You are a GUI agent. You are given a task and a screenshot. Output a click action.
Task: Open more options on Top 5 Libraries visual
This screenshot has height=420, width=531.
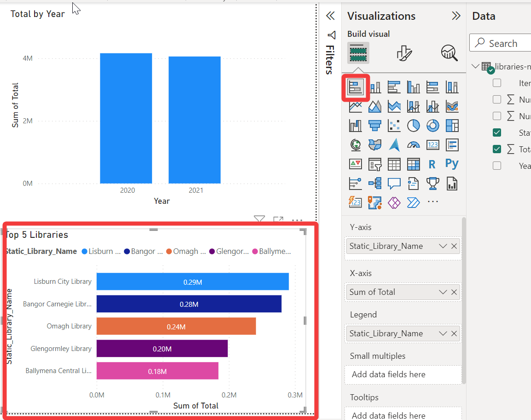coord(297,220)
